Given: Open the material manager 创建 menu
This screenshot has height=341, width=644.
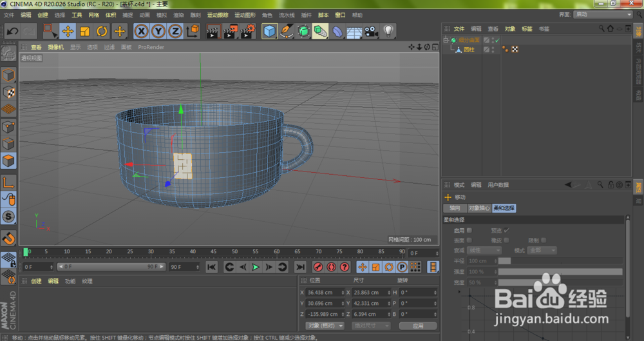Looking at the screenshot, I should 36,281.
